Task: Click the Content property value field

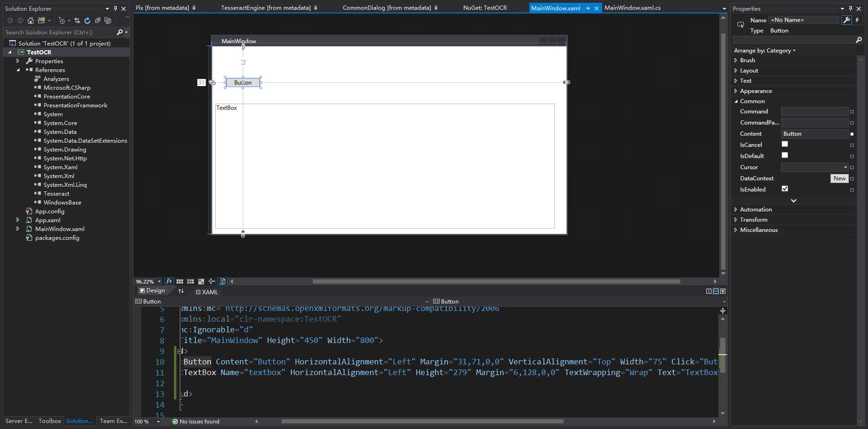Action: tap(815, 134)
